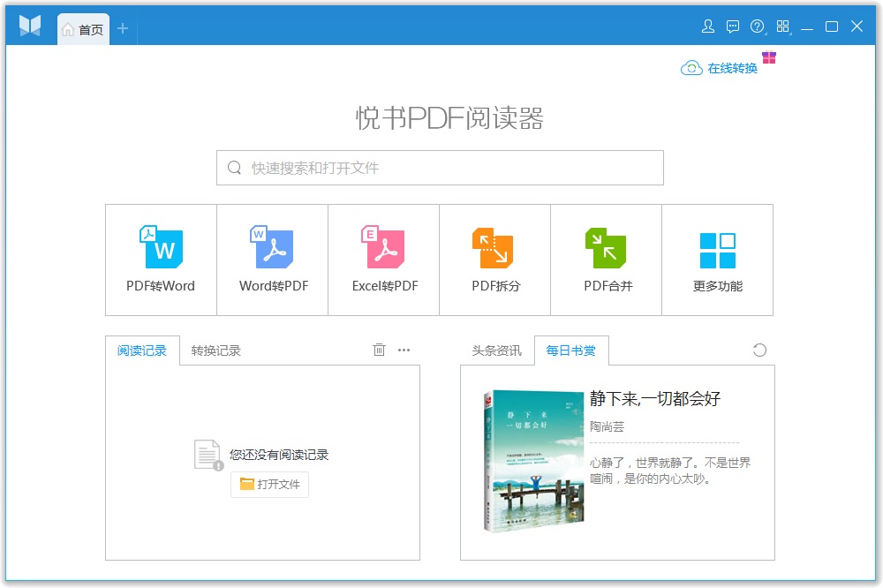This screenshot has height=588, width=883.
Task: Refresh the 每日书赏 recommendation
Action: 760,350
